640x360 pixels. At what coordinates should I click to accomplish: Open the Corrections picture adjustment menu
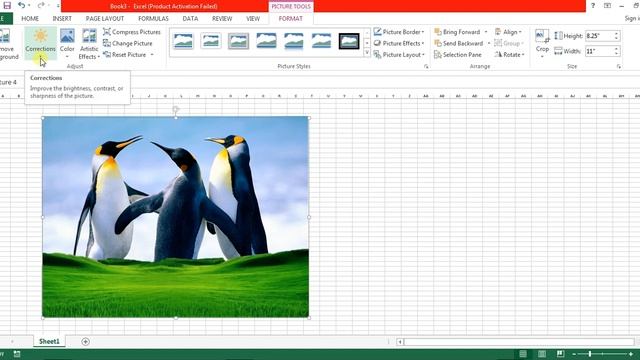click(x=40, y=43)
